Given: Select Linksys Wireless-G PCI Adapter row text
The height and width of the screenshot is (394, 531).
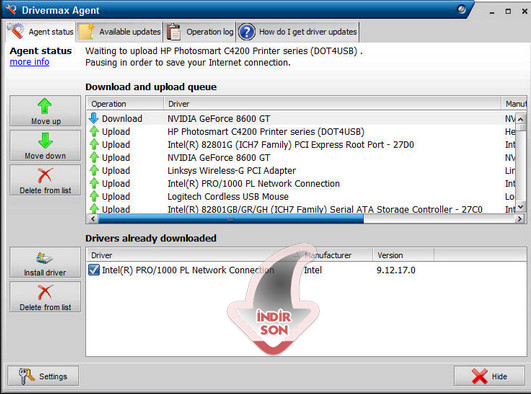Looking at the screenshot, I should pos(231,170).
